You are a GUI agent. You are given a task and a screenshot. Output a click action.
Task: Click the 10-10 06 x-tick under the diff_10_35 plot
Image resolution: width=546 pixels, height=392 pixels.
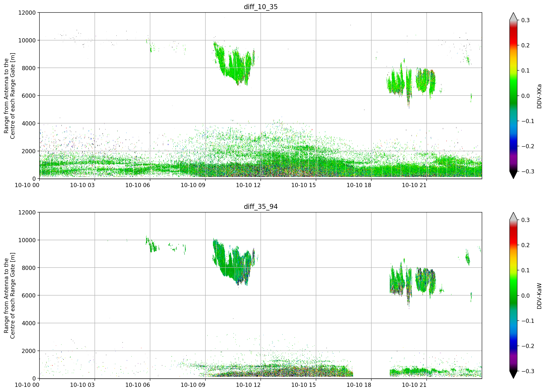pos(138,185)
